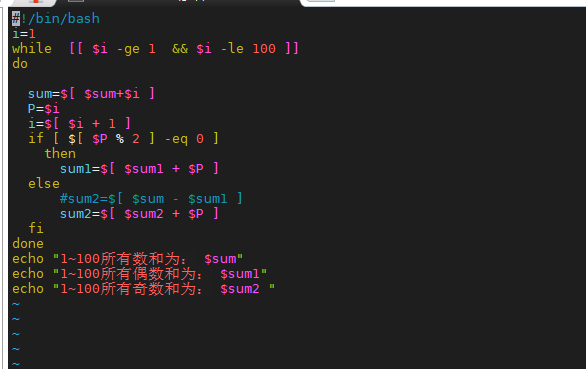Viewport: 586px width, 369px height.
Task: Click the && operator in while condition
Action: click(180, 49)
